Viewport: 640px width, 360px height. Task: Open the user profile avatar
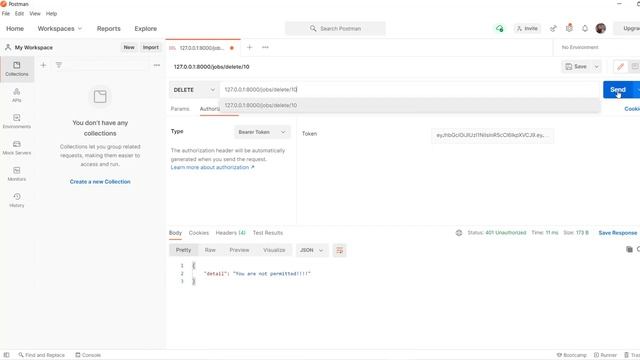[x=600, y=28]
